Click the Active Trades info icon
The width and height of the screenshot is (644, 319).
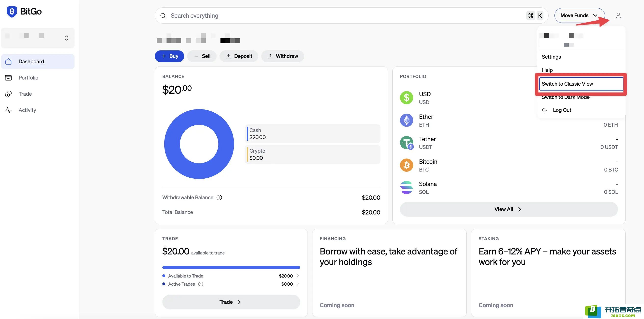pyautogui.click(x=201, y=284)
